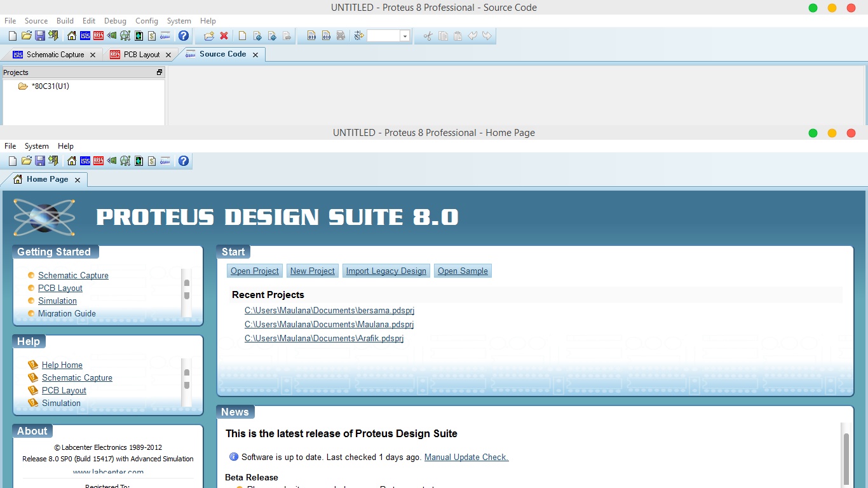
Task: Open 3D Visualizer from Source Code window toolbar
Action: point(112,36)
